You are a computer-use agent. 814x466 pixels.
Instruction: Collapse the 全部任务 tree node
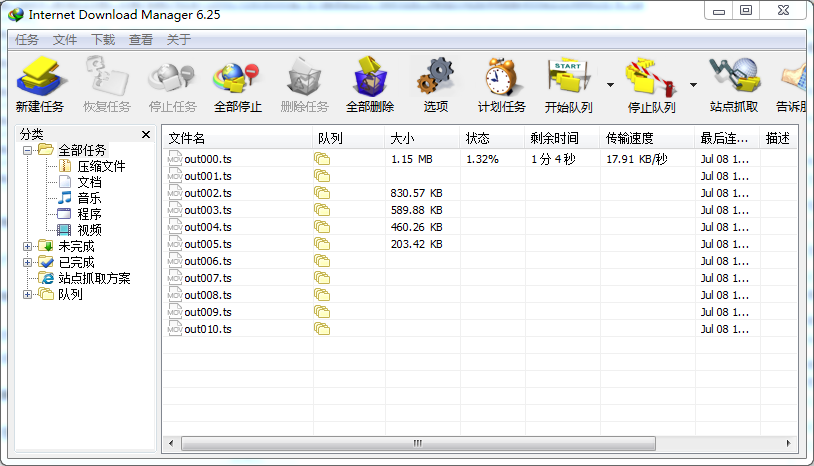(28, 150)
